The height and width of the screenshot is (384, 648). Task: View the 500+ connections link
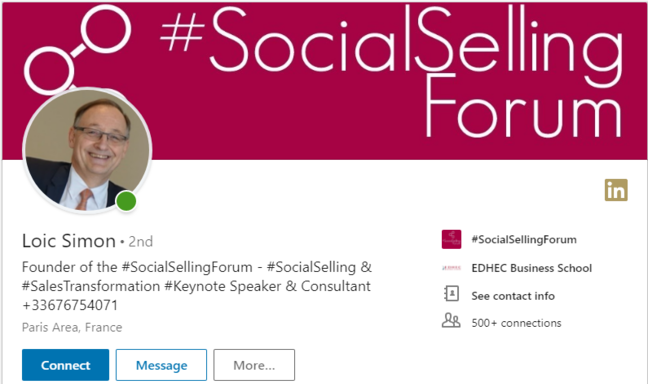pos(516,323)
